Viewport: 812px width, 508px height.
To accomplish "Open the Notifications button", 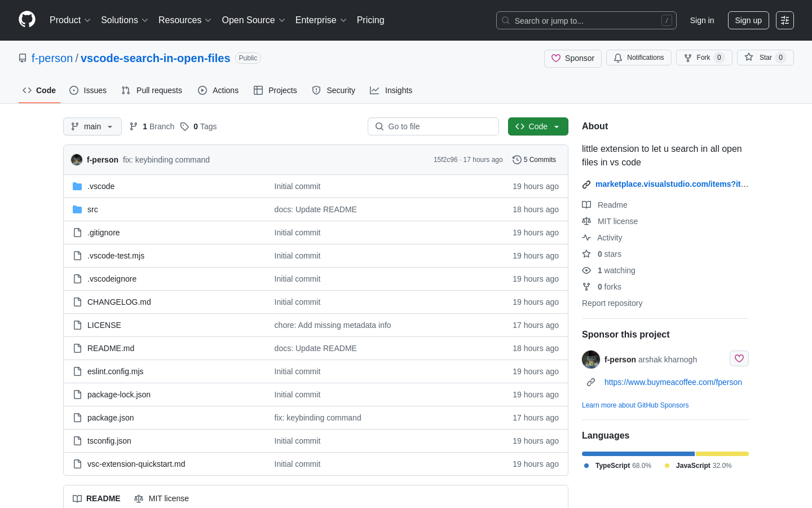I will pyautogui.click(x=639, y=58).
